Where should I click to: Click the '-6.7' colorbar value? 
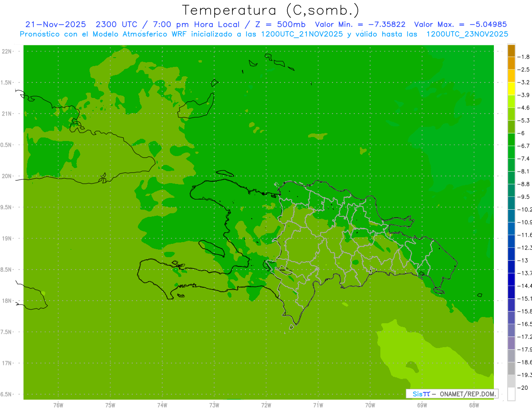click(x=524, y=146)
